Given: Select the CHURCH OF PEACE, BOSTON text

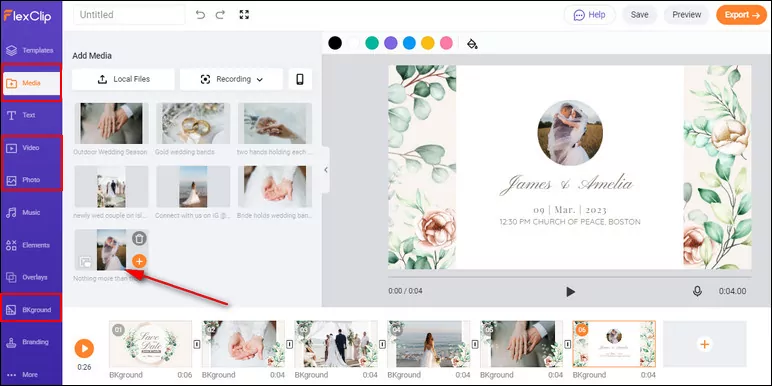Looking at the screenshot, I should coord(570,222).
